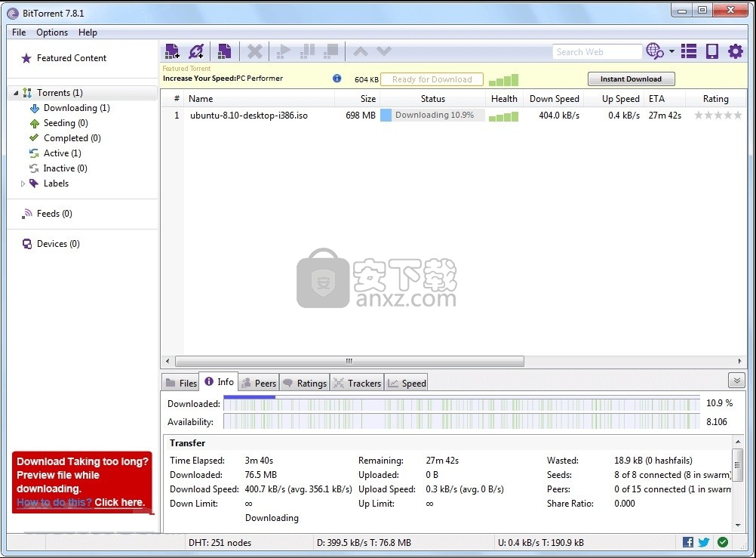Click the Devices icon in sidebar
This screenshot has height=558, width=756.
27,244
